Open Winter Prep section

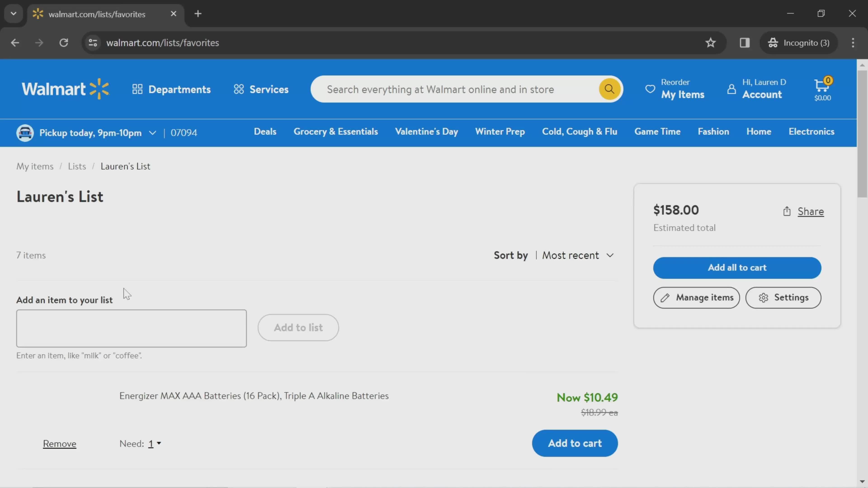coord(500,131)
